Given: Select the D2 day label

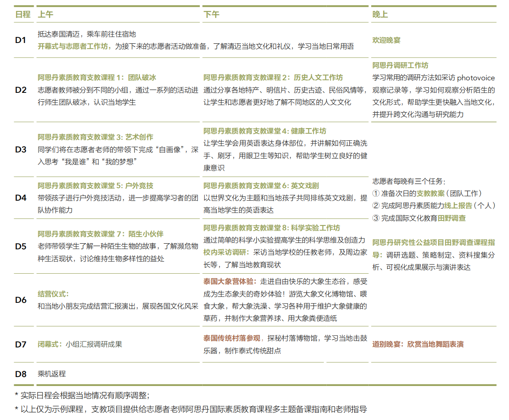Looking at the screenshot, I should click(21, 90).
